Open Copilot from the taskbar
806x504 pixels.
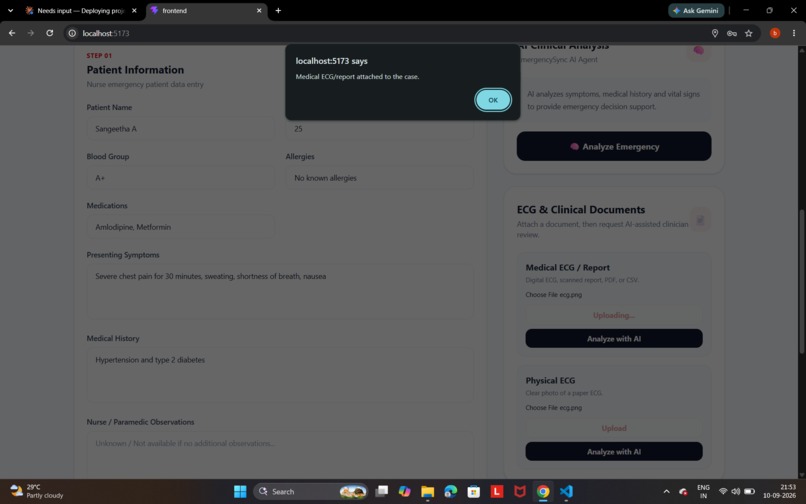tap(405, 491)
